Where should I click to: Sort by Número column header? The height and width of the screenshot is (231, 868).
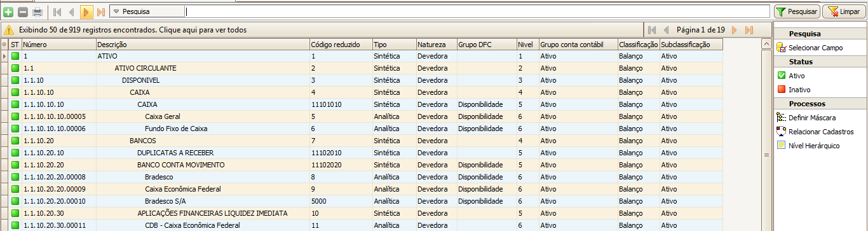tap(58, 45)
